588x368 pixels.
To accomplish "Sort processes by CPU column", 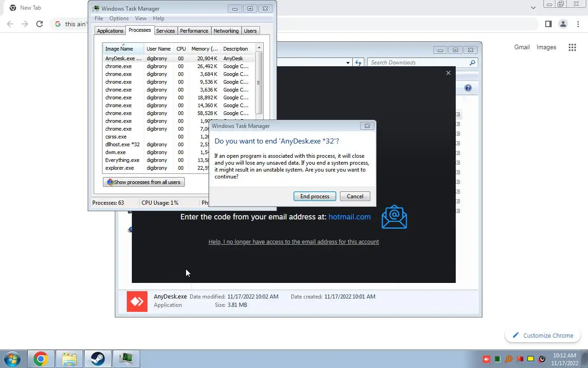I will coord(181,48).
